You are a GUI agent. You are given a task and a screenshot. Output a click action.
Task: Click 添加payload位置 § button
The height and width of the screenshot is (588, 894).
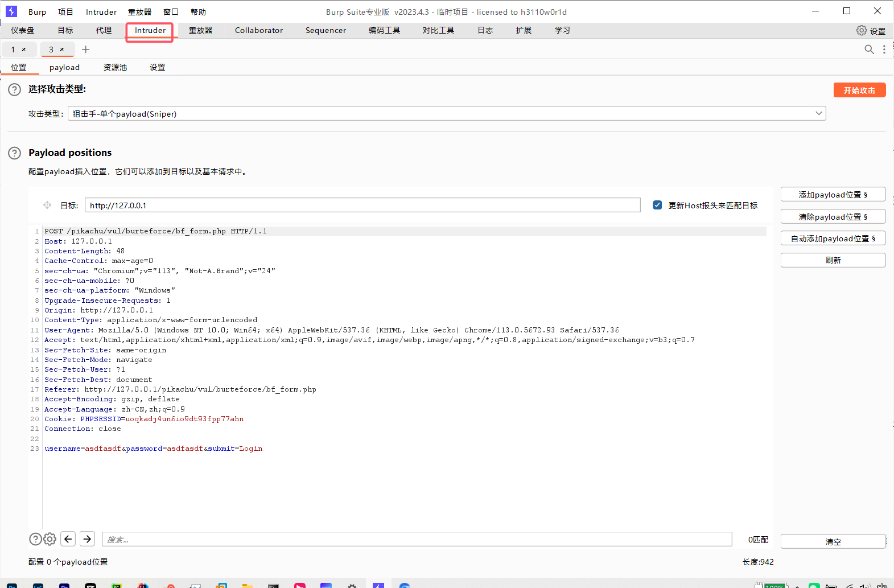click(833, 195)
